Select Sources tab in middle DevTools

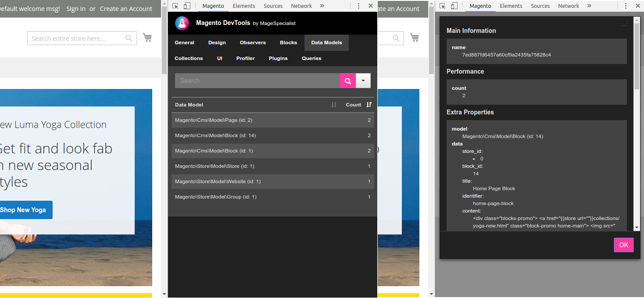273,6
